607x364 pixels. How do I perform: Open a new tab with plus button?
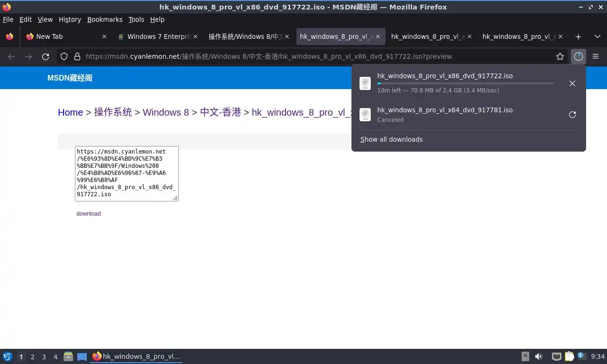coord(578,36)
